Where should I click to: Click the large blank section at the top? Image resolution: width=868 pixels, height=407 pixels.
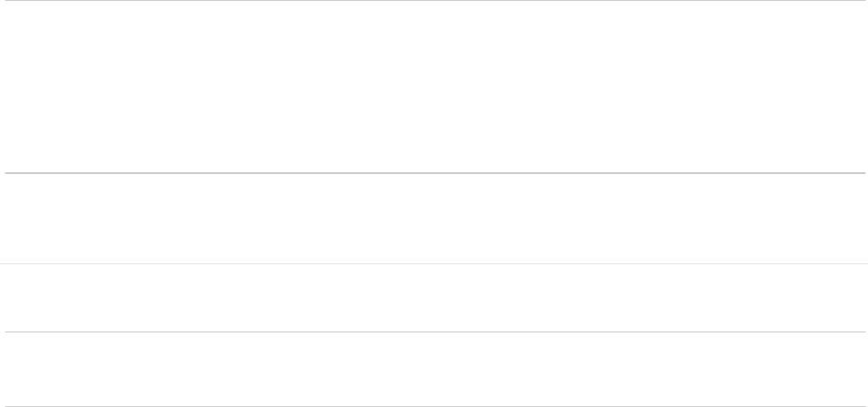point(434,87)
